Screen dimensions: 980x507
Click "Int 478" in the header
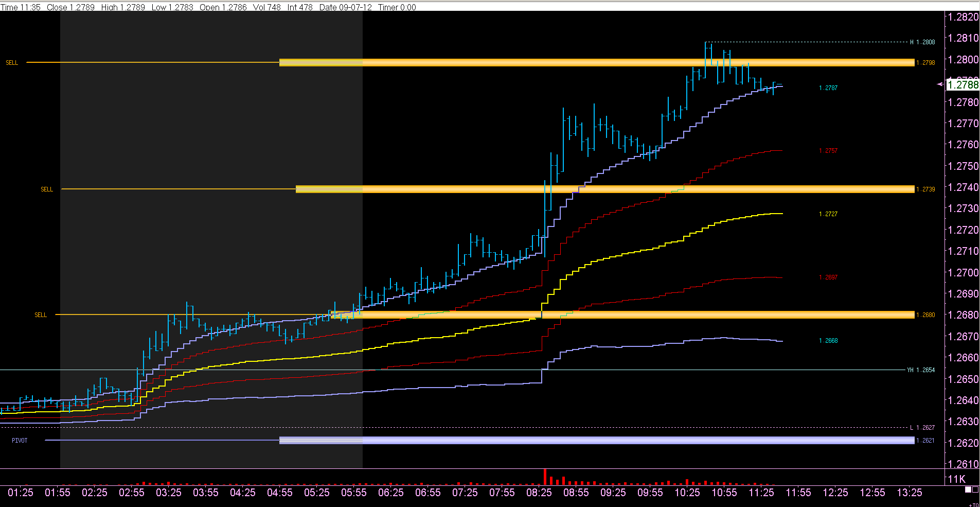click(x=300, y=7)
